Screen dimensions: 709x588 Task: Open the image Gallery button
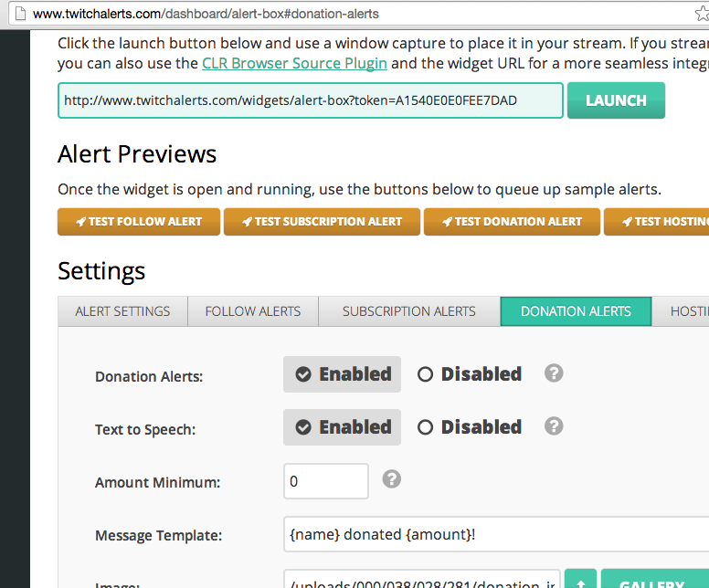click(x=655, y=581)
